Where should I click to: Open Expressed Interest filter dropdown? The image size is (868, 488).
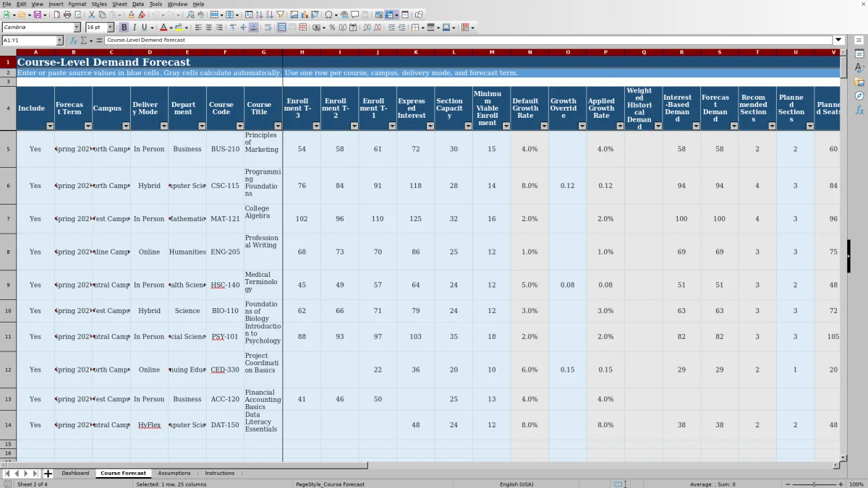pos(430,126)
